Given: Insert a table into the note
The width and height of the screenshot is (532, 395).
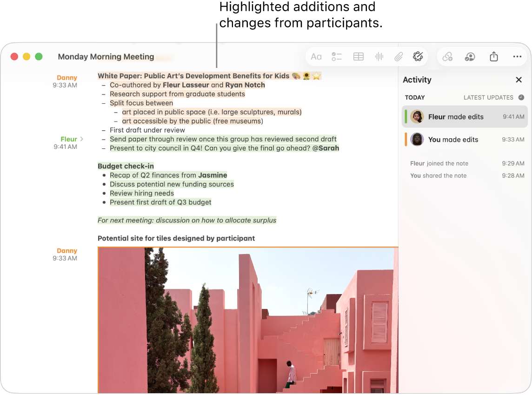Looking at the screenshot, I should pyautogui.click(x=358, y=56).
